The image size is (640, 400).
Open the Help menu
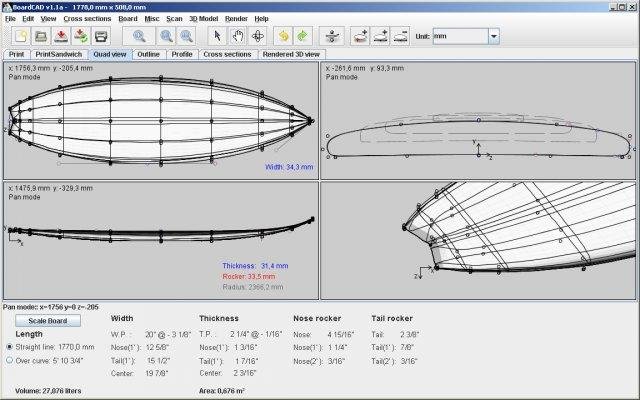coord(262,19)
